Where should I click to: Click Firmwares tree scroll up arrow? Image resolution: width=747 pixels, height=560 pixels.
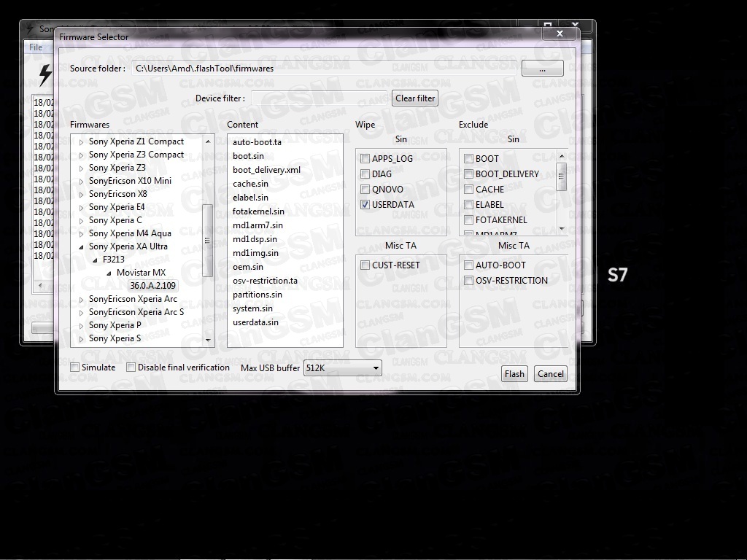pos(208,141)
